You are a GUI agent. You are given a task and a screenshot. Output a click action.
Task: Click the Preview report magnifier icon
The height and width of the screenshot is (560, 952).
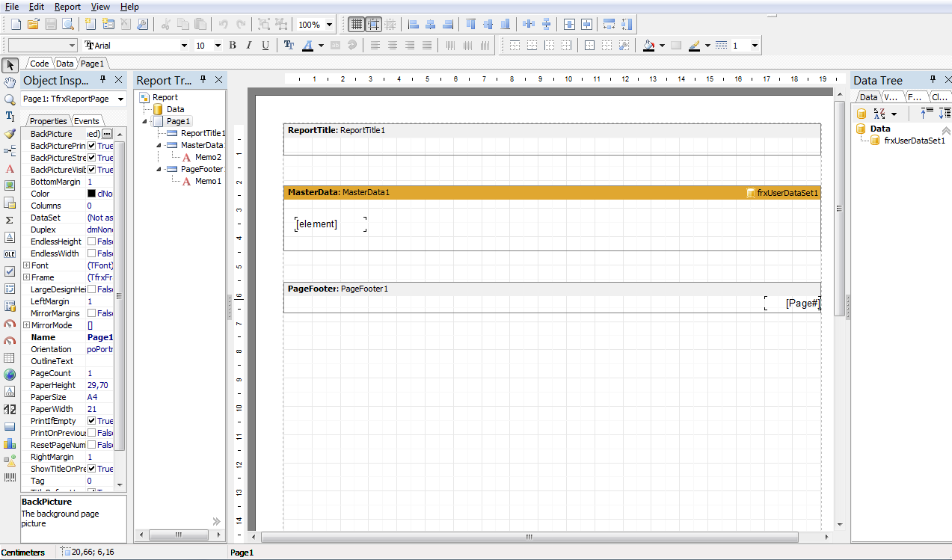(69, 25)
